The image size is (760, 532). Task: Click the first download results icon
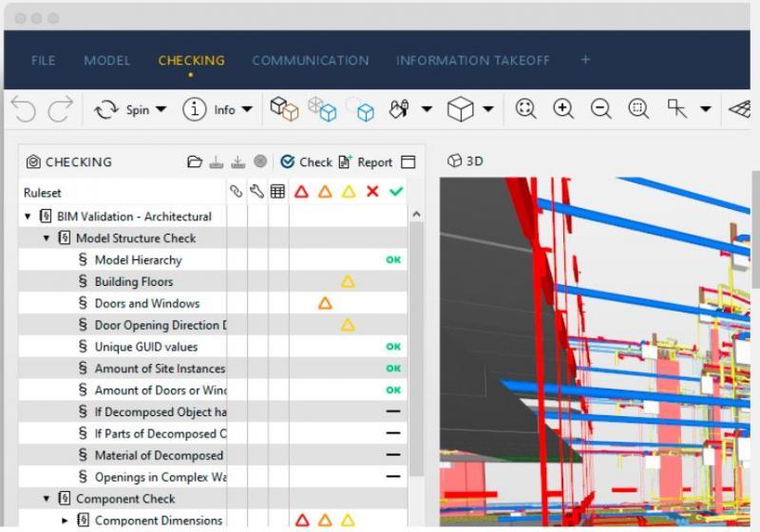coord(217,161)
